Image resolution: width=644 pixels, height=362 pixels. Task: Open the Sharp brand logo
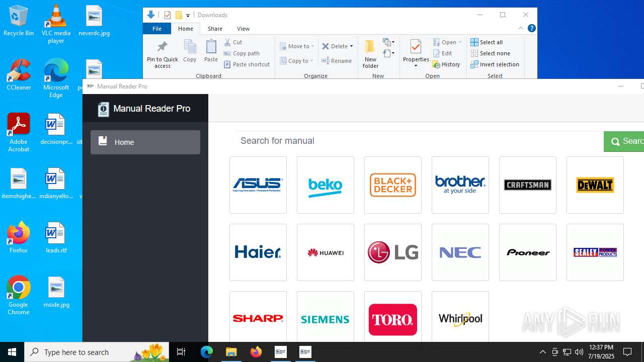click(x=258, y=317)
